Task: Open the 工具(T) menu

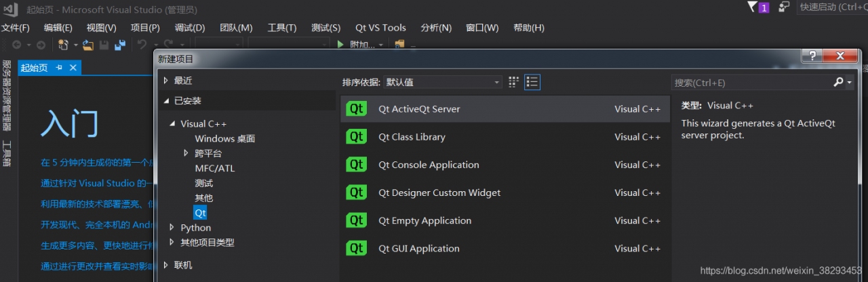Action: point(282,28)
